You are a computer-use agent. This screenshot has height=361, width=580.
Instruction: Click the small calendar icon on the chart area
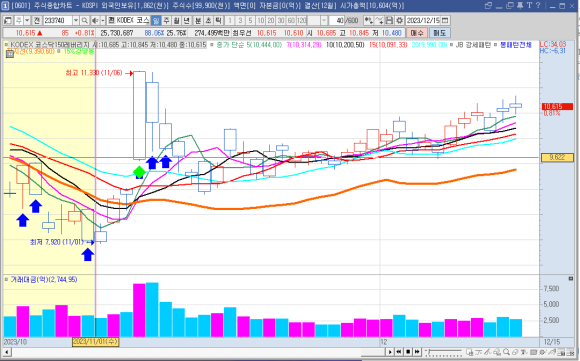(10, 54)
